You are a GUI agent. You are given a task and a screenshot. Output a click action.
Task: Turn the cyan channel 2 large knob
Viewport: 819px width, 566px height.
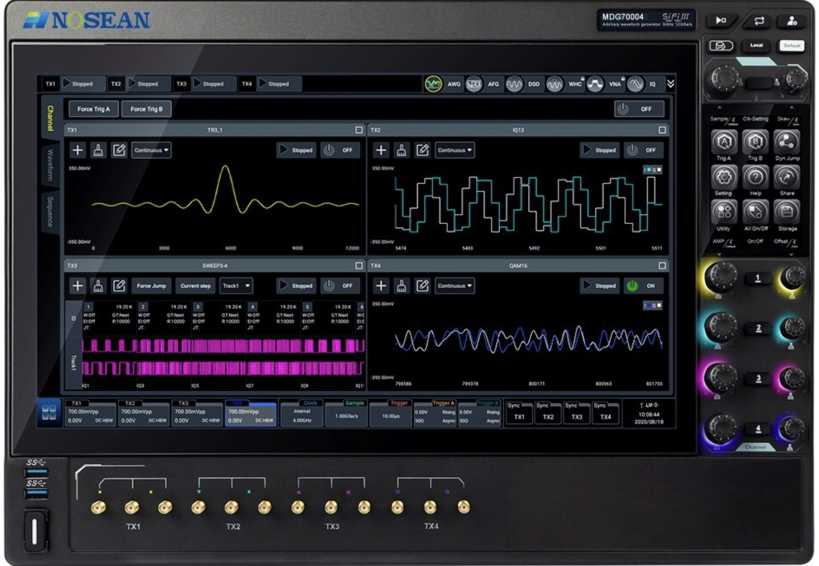721,327
